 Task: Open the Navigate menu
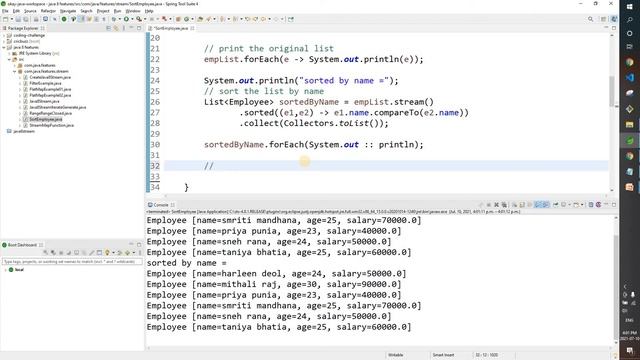click(x=68, y=11)
